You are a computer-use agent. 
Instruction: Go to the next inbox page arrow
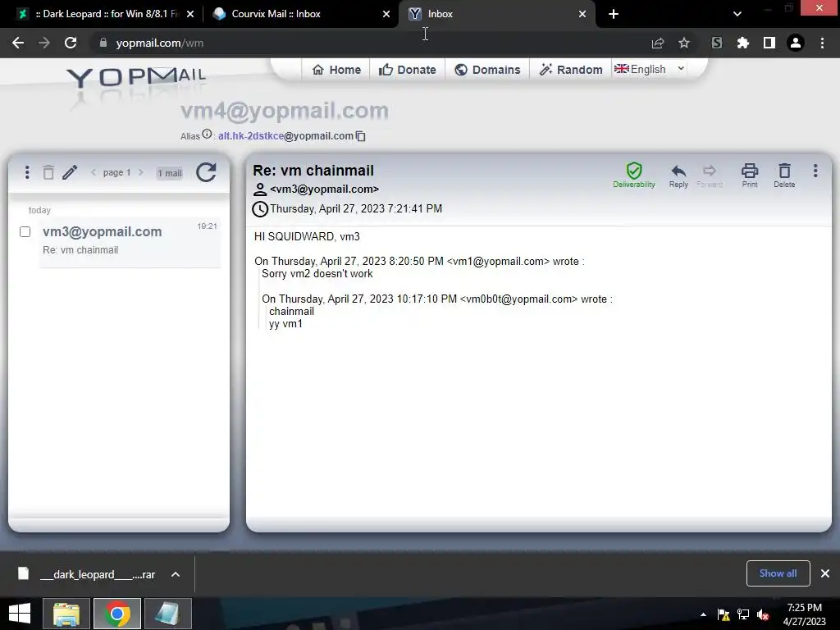point(141,172)
